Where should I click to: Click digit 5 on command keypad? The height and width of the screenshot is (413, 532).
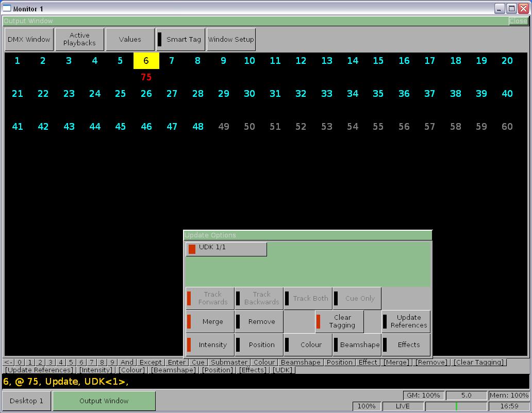point(71,362)
